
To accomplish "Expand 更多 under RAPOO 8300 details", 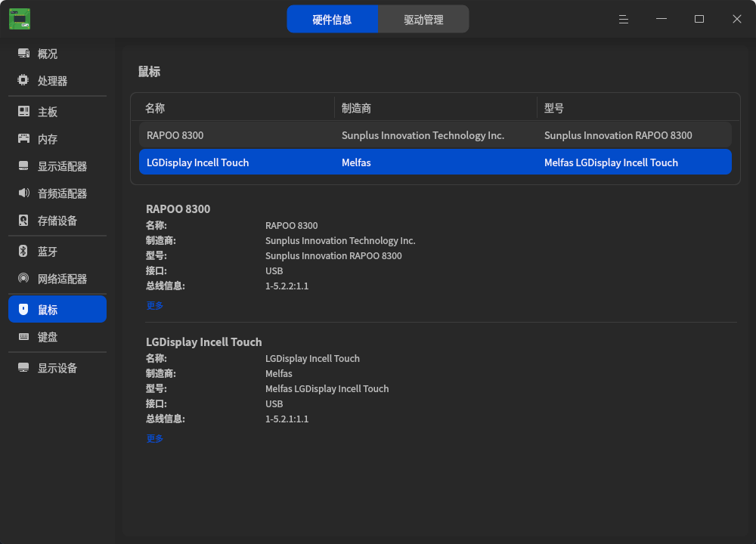I will point(155,305).
